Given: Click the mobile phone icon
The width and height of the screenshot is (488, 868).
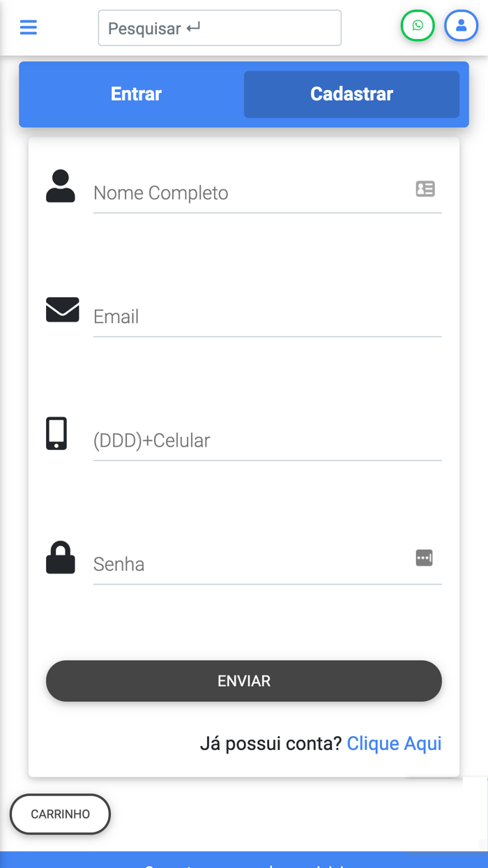Looking at the screenshot, I should point(56,433).
